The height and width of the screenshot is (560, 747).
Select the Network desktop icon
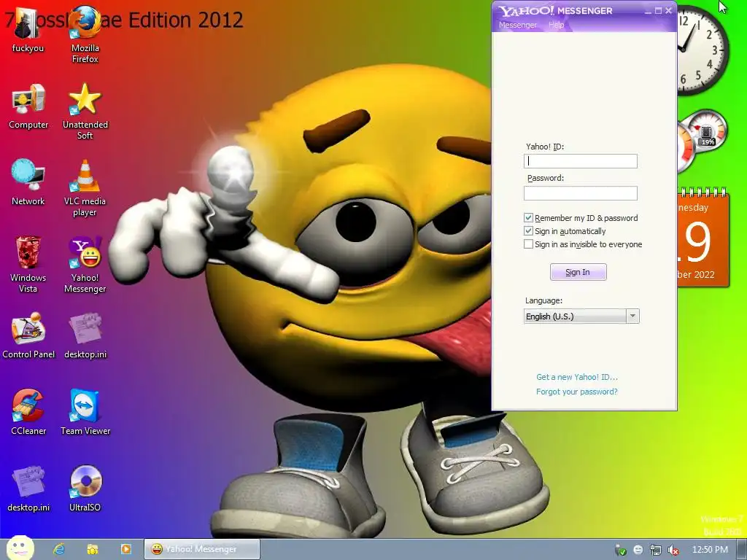point(28,182)
